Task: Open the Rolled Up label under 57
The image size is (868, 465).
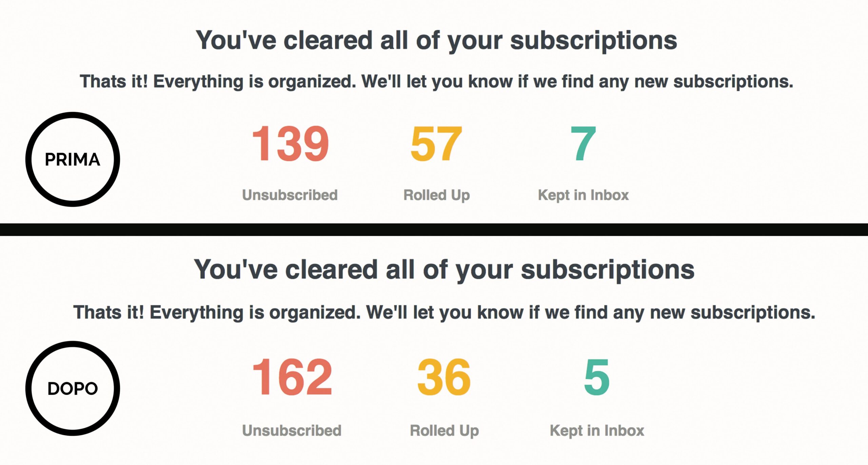Action: coord(436,195)
